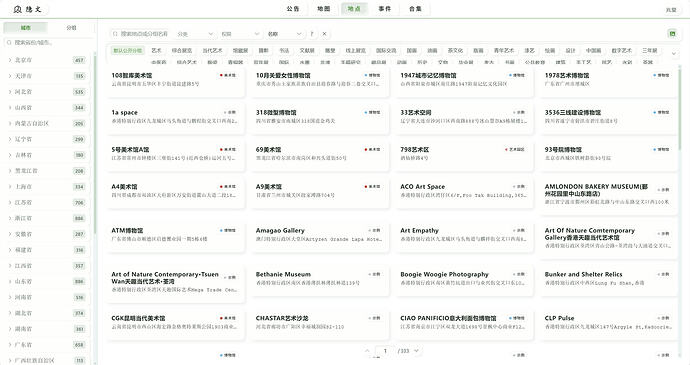Screen dimensions: 690x365
Task: Click the page number input box
Action: tap(385, 351)
